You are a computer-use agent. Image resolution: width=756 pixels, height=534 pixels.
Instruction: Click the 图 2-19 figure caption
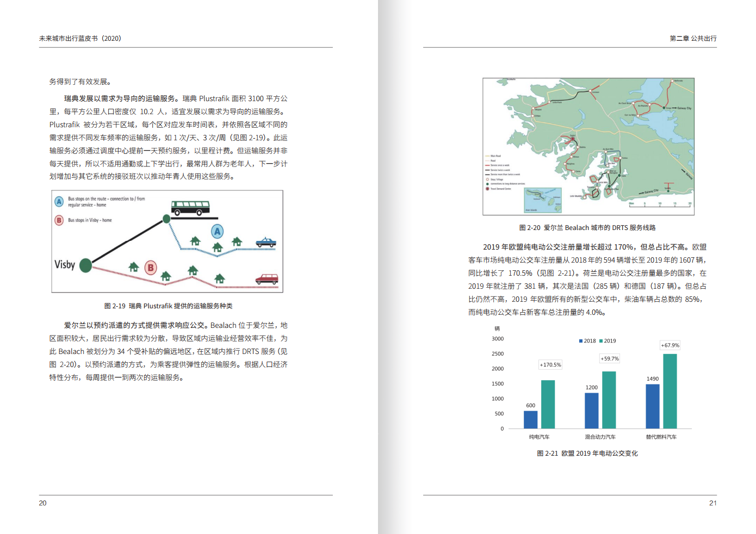coord(168,306)
